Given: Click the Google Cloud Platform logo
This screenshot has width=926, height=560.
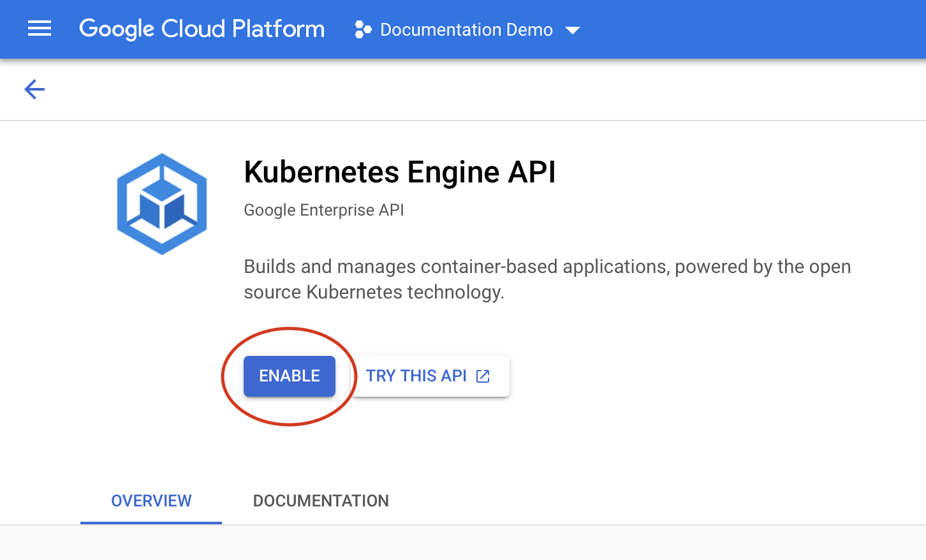Looking at the screenshot, I should [202, 29].
